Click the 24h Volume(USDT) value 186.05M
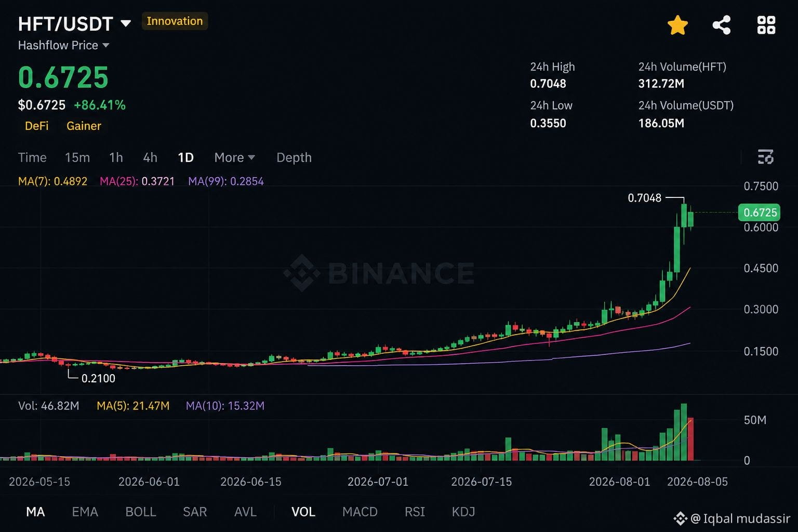Screen dimensions: 798x532 661,123
